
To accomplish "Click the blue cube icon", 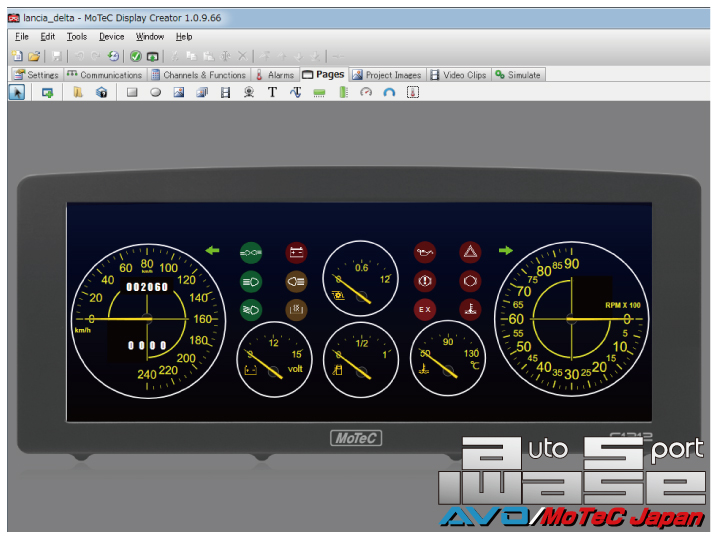I will 102,92.
